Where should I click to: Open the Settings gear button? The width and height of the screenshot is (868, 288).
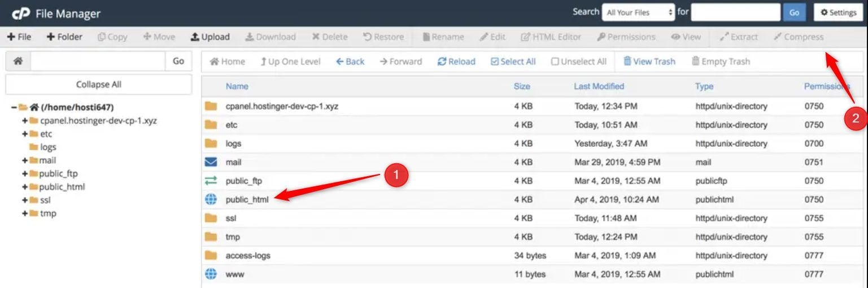[x=838, y=12]
